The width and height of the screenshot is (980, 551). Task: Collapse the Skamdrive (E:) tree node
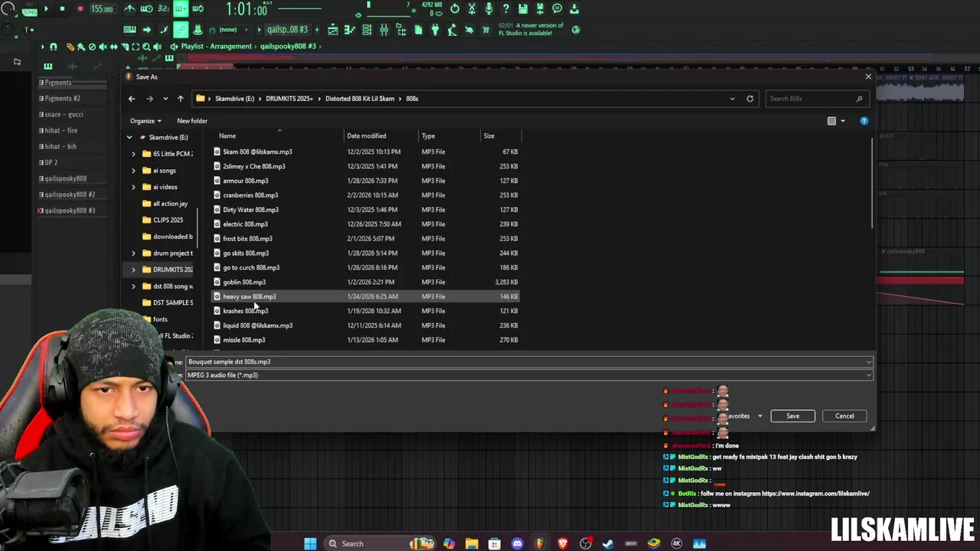(x=129, y=138)
